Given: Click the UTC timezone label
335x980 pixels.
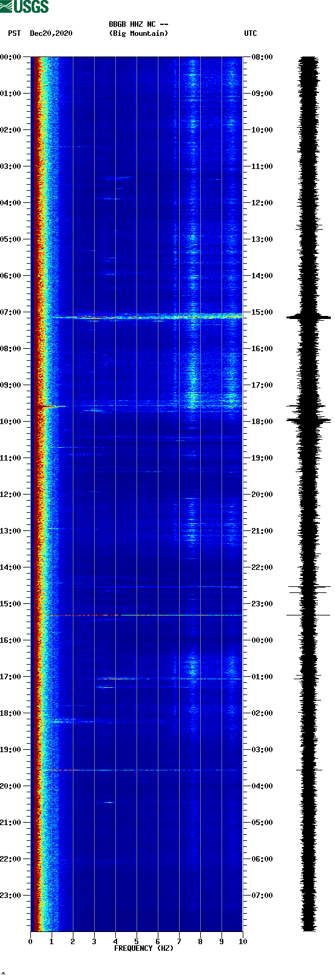Looking at the screenshot, I should (x=251, y=33).
